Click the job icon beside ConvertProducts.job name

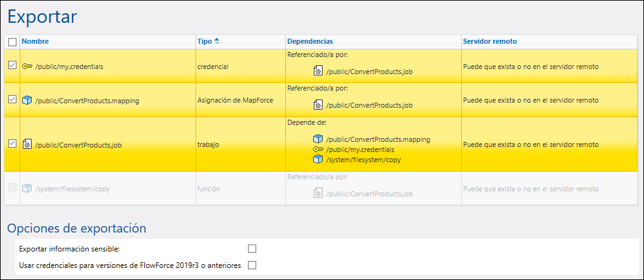pyautogui.click(x=27, y=144)
